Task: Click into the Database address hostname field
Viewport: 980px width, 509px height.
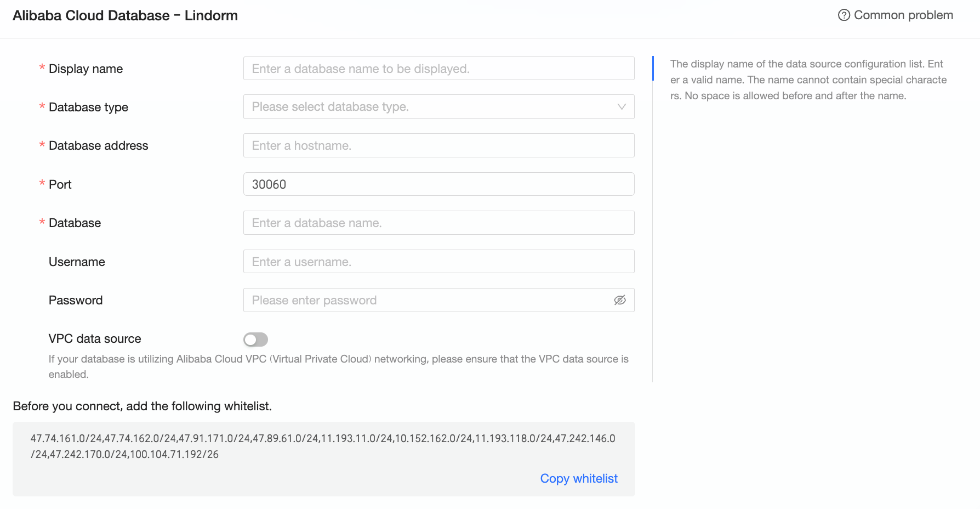Action: tap(438, 145)
